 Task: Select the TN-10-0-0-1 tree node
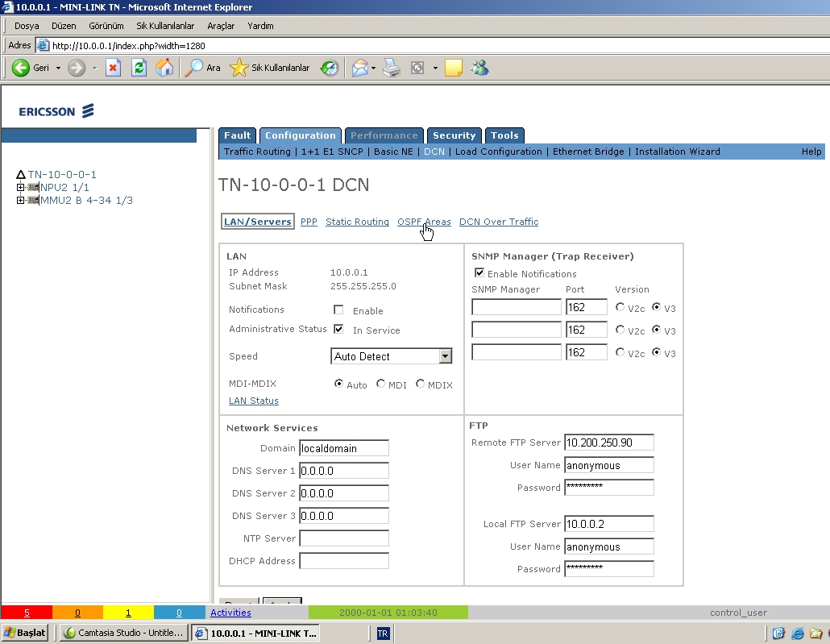[x=62, y=174]
